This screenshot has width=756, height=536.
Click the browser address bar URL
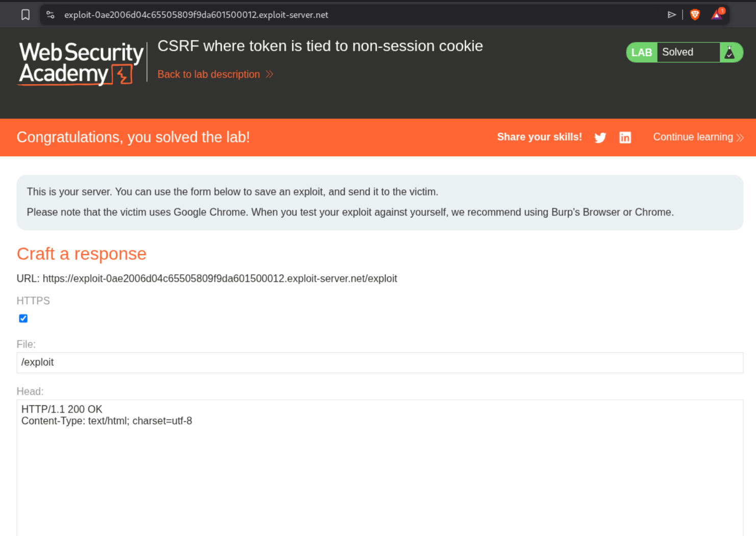click(x=196, y=15)
